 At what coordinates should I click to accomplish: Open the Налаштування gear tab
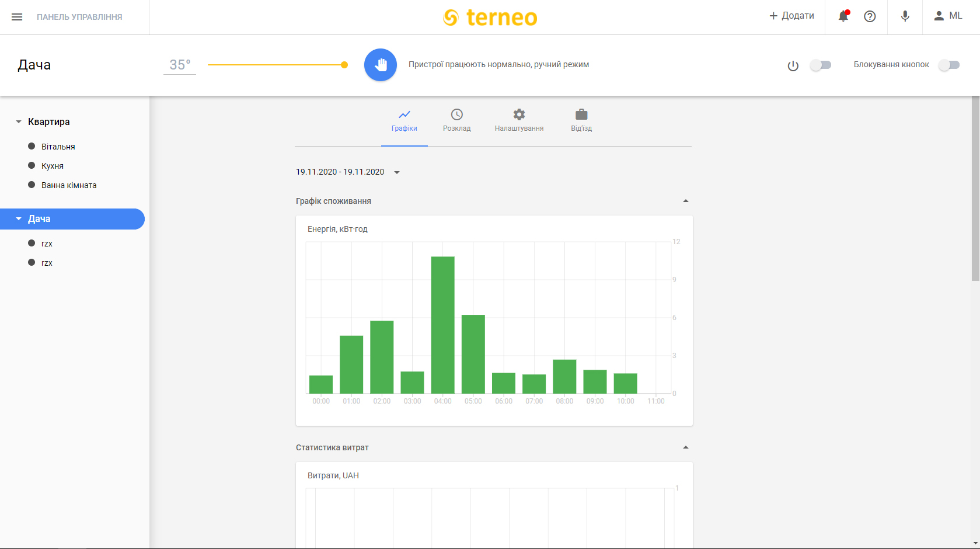519,120
